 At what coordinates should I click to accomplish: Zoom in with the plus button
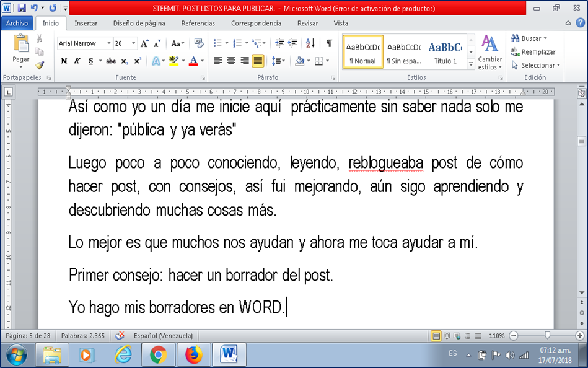(x=580, y=336)
